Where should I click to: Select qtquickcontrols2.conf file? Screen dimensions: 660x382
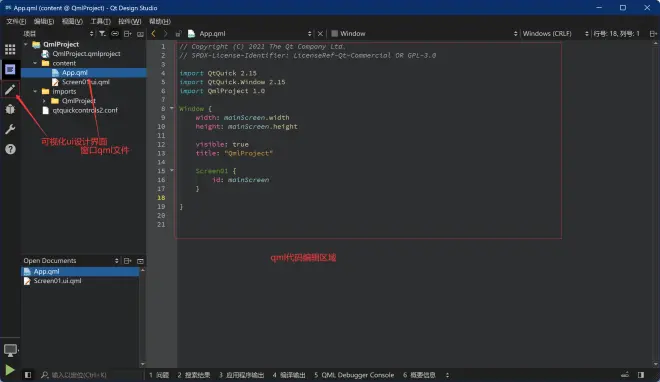85,110
